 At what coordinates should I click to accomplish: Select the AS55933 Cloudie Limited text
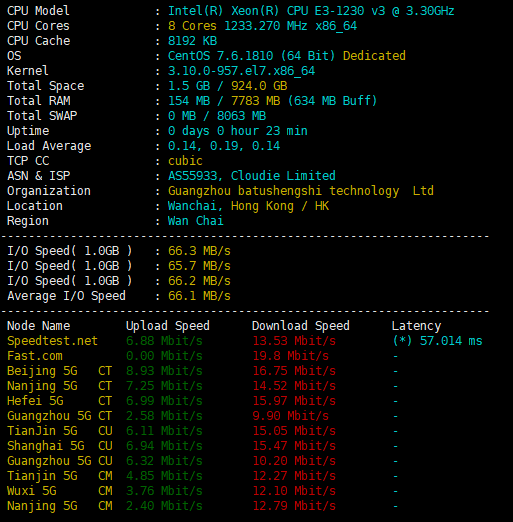click(252, 176)
